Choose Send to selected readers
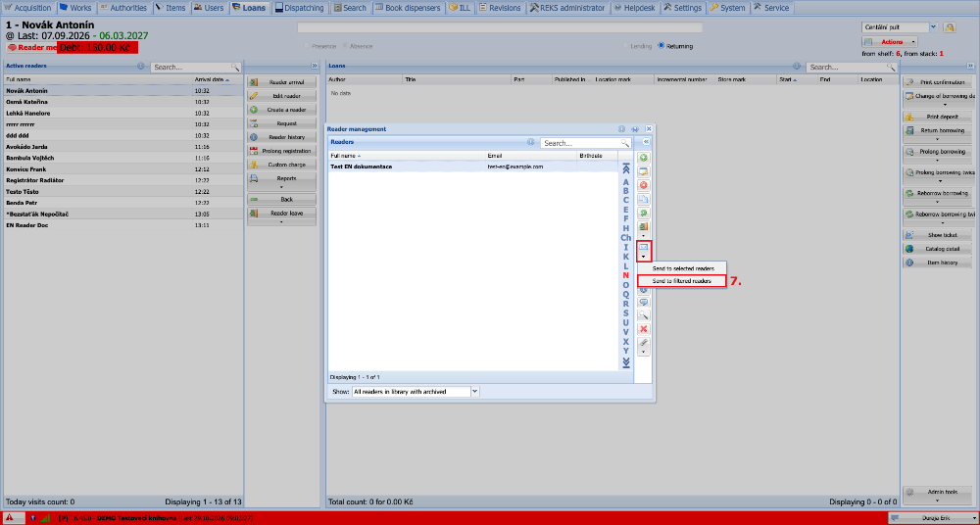 (682, 268)
